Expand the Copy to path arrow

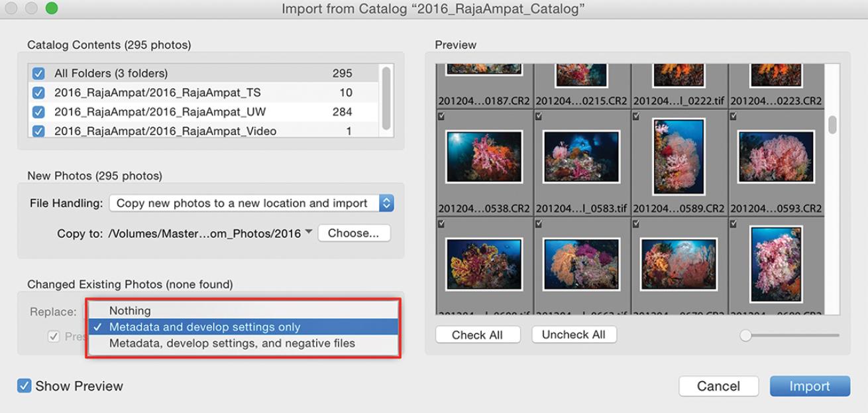[x=308, y=233]
